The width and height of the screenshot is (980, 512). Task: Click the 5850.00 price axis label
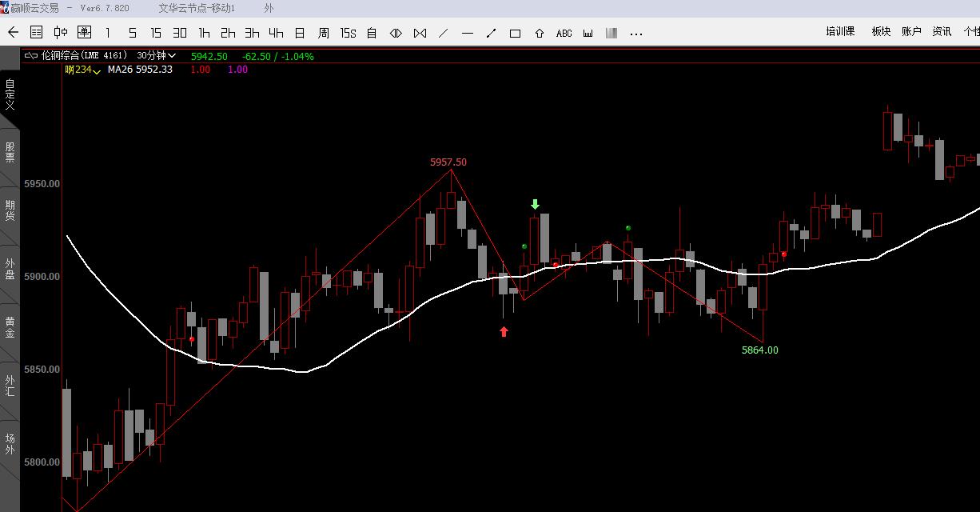click(42, 370)
